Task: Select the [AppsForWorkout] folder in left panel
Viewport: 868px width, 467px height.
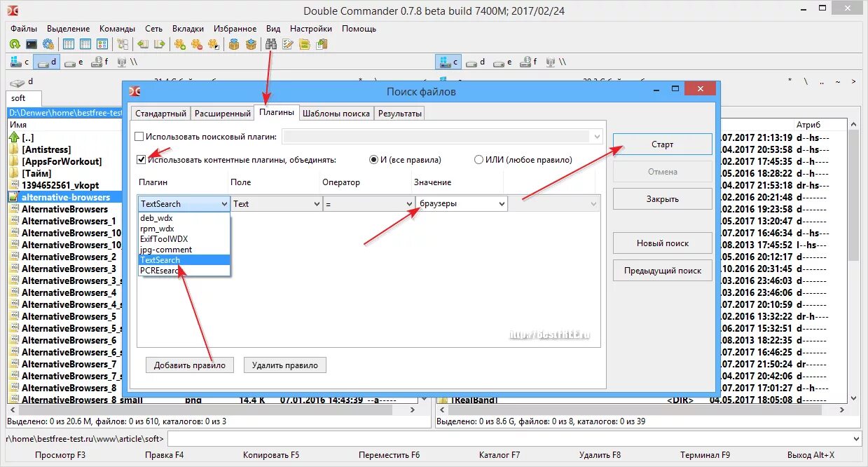Action: 62,161
